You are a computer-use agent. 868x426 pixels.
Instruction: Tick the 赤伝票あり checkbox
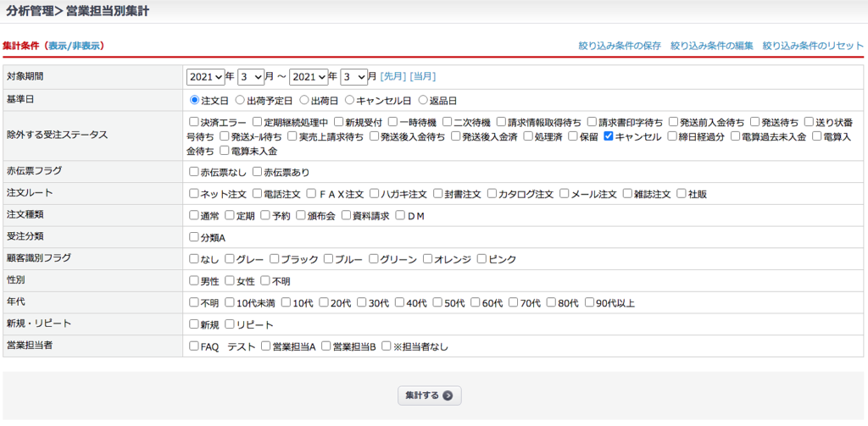(x=257, y=172)
